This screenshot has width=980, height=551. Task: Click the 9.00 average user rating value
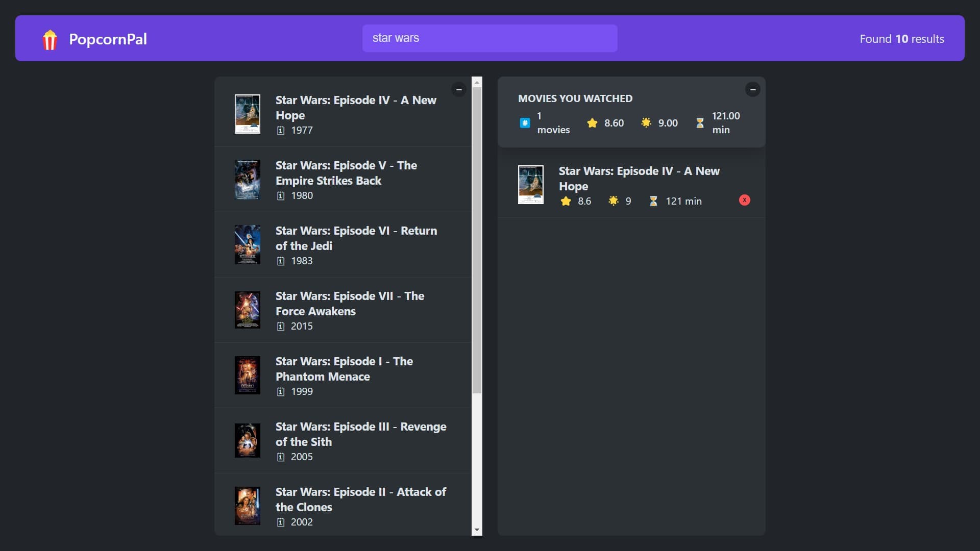point(668,123)
